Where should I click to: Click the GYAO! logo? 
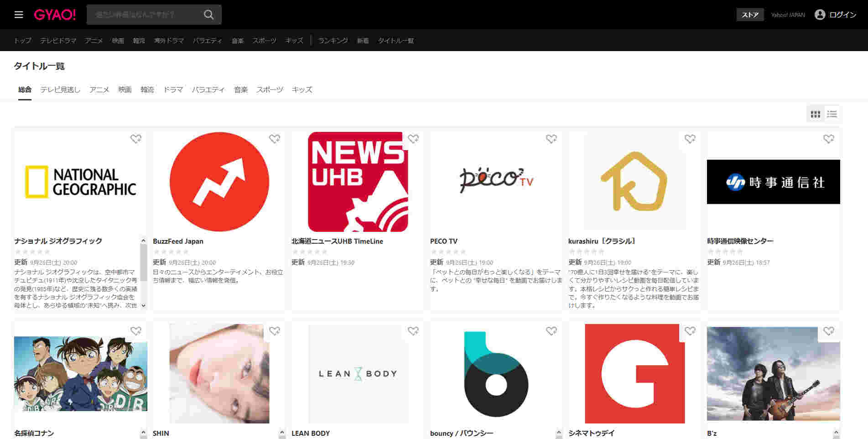point(55,15)
